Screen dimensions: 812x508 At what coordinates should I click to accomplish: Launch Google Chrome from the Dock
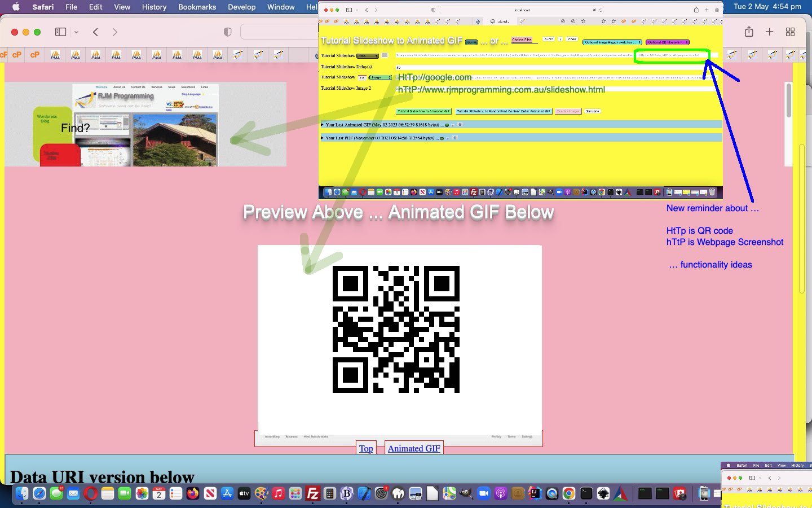click(x=569, y=493)
